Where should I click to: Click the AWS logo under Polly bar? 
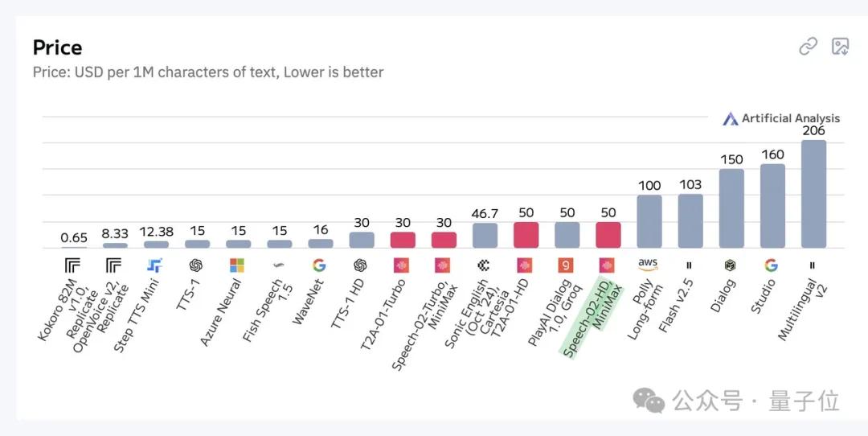pyautogui.click(x=649, y=265)
